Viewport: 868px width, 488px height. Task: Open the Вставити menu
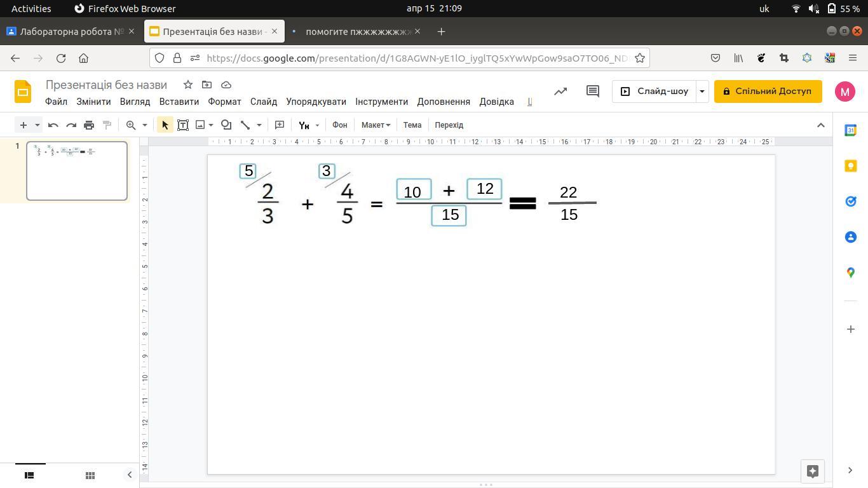pyautogui.click(x=179, y=102)
